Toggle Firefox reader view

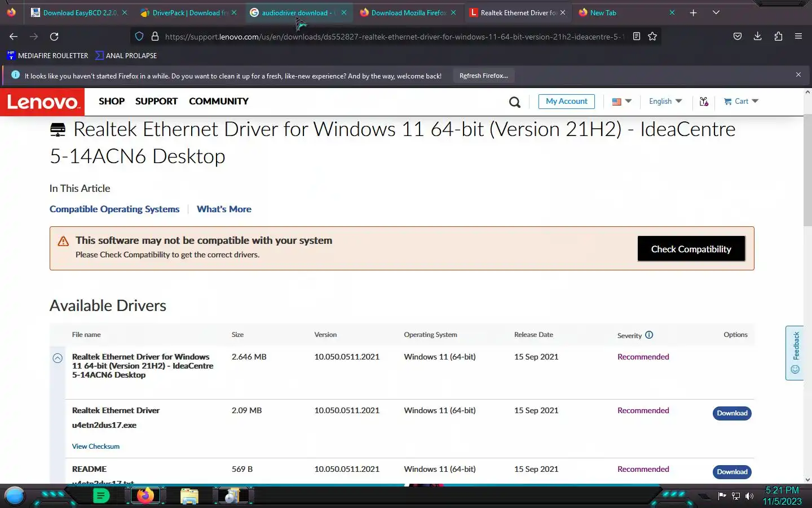[x=637, y=37]
